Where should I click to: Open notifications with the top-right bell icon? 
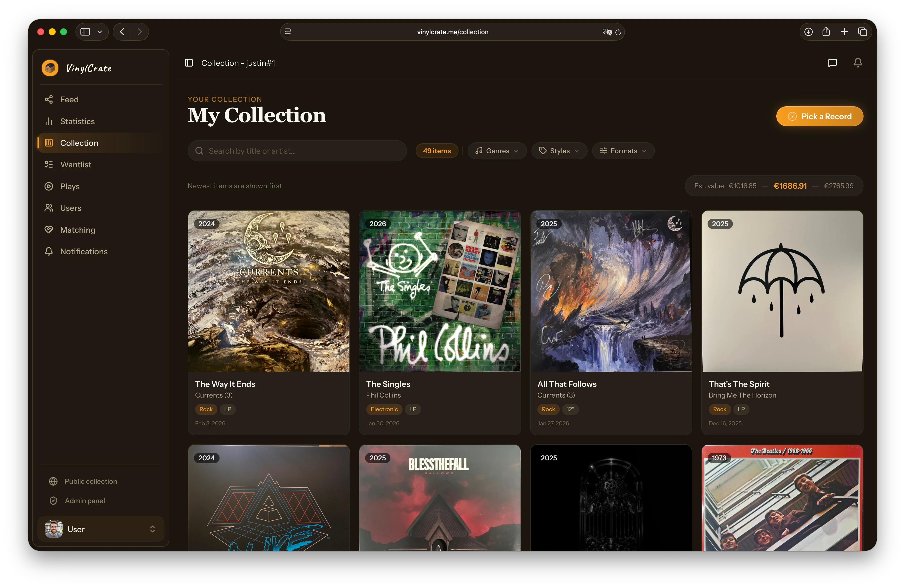click(858, 63)
